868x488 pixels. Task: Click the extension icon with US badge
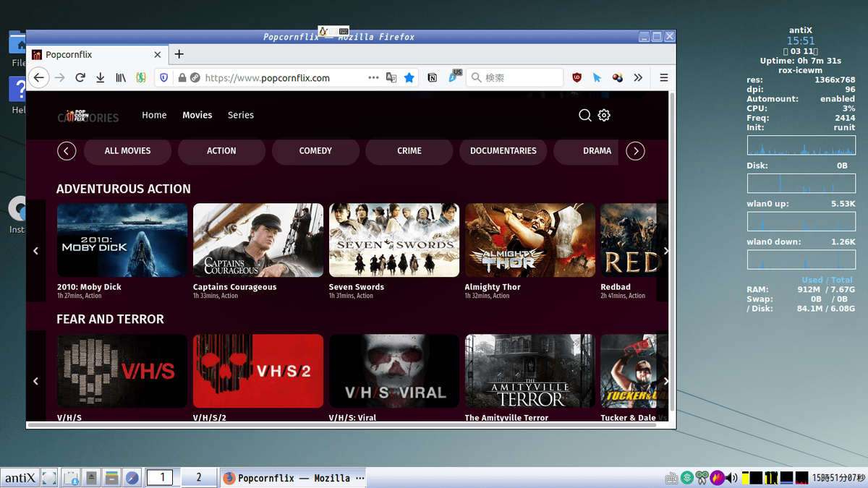pos(454,77)
